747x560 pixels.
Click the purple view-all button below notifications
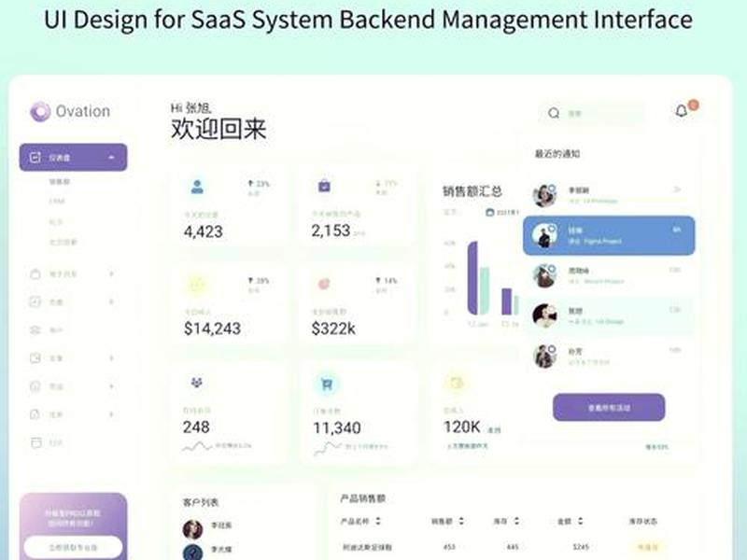609,408
